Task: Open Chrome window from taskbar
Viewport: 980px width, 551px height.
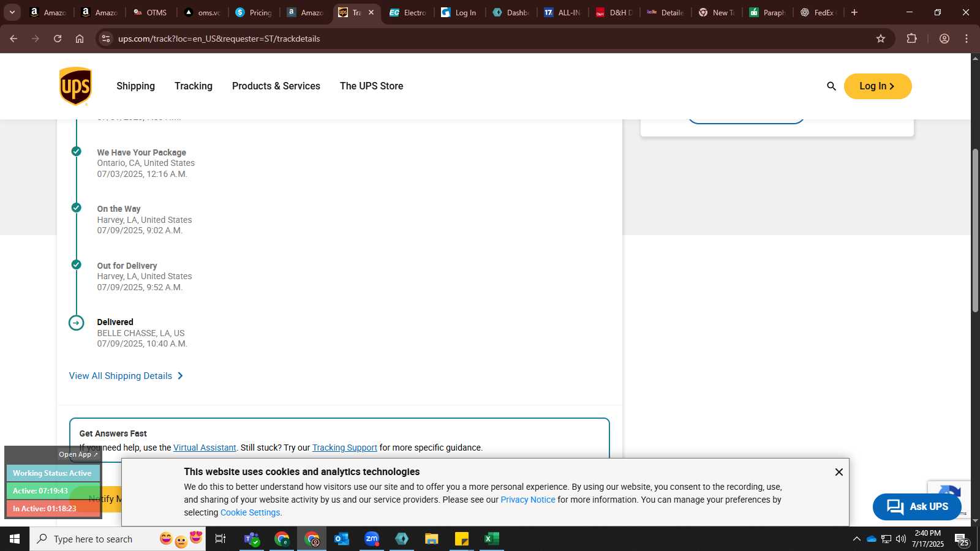Action: (x=312, y=539)
